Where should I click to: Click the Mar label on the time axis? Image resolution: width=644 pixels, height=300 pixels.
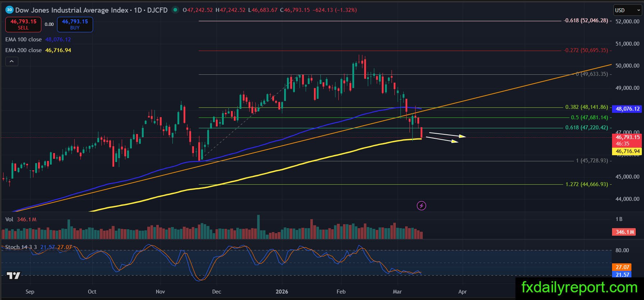397,292
